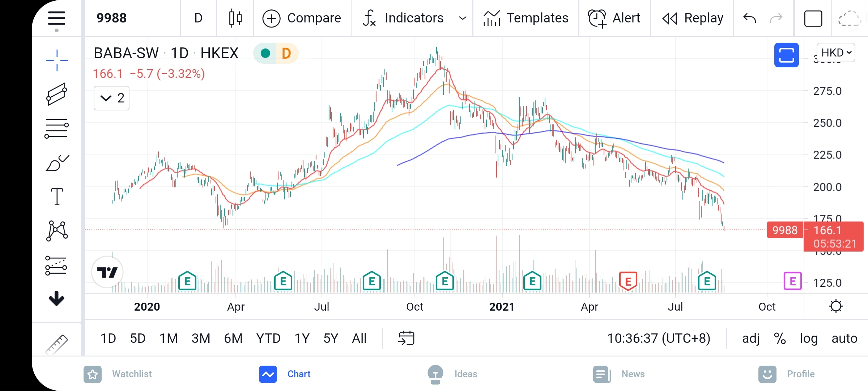Select the Text annotation tool
This screenshot has height=391, width=868.
[x=57, y=197]
